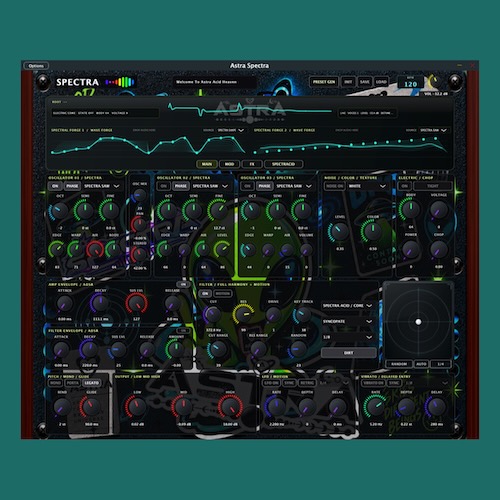
Task: Click the DIRT button
Action: click(348, 353)
